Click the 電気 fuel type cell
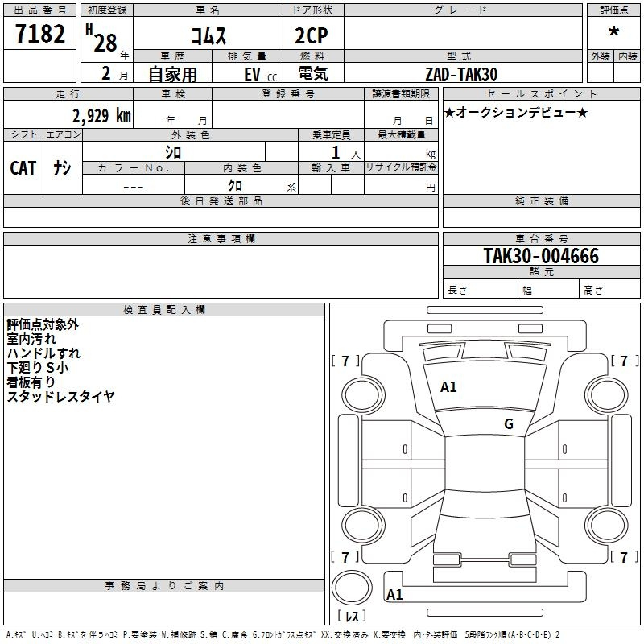Screen dimensions: 644x644 (312, 74)
